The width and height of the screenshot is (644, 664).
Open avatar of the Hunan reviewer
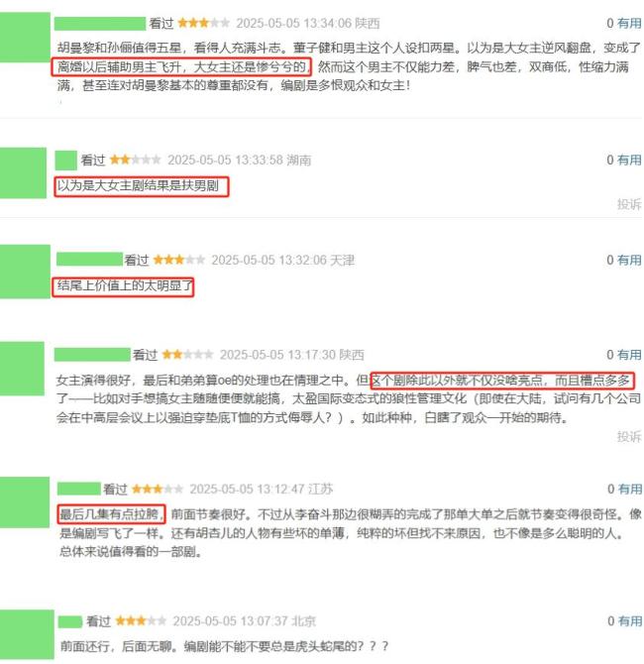pos(24,172)
